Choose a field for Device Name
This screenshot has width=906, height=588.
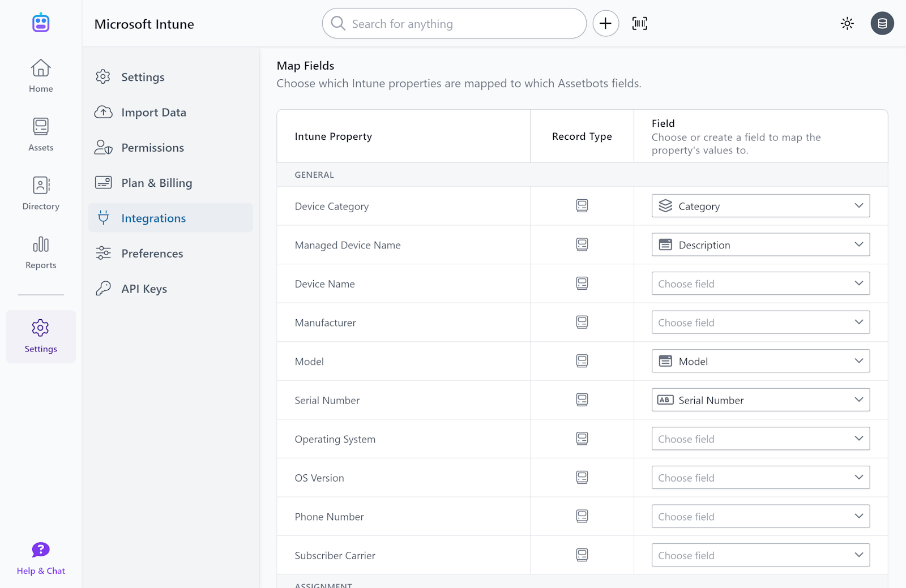(760, 284)
